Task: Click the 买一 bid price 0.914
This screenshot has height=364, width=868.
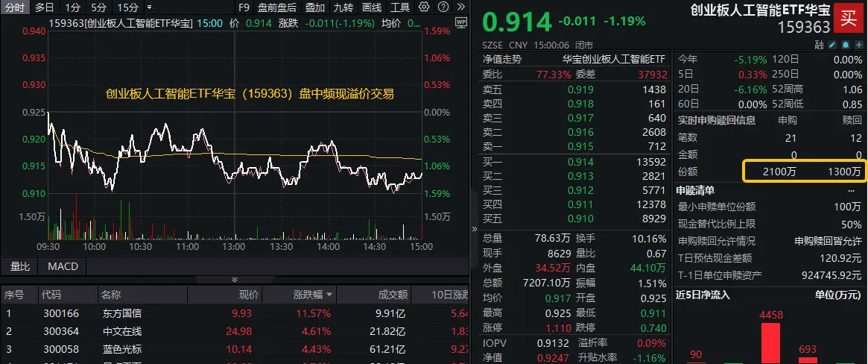Action: 580,163
